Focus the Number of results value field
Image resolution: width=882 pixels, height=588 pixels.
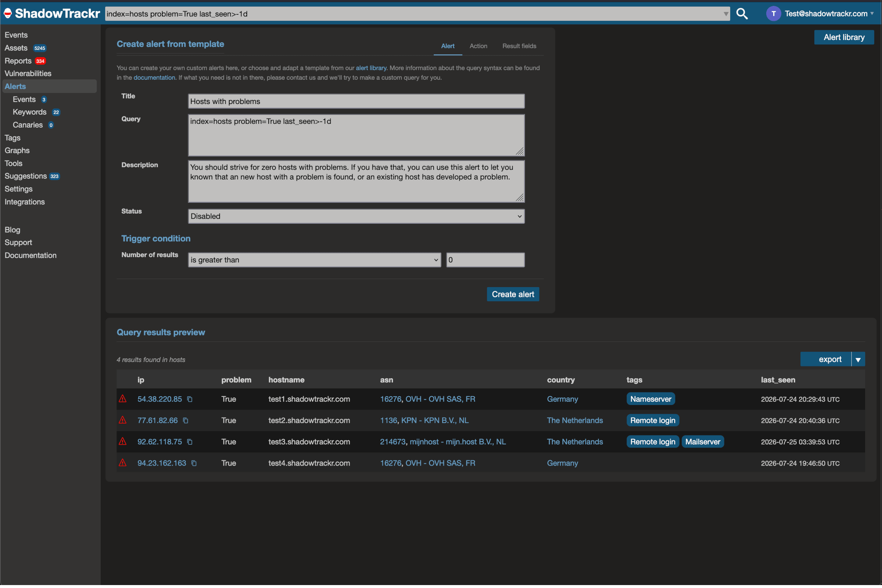pos(485,260)
